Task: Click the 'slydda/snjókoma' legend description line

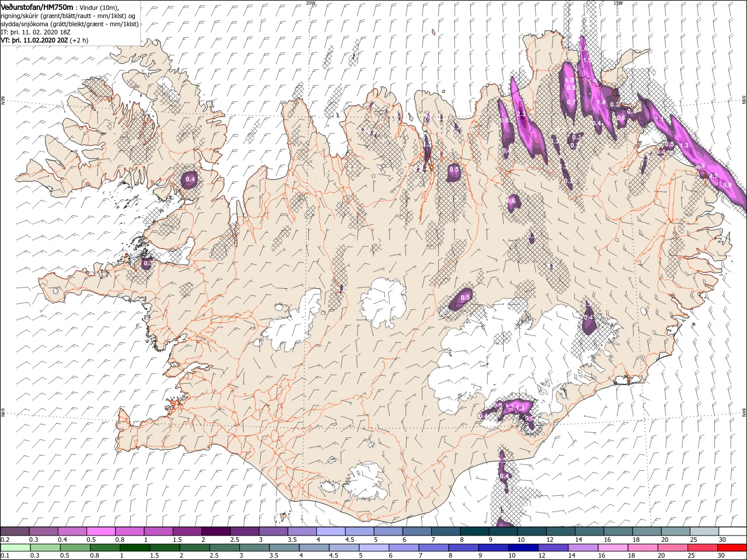Action: coord(68,24)
